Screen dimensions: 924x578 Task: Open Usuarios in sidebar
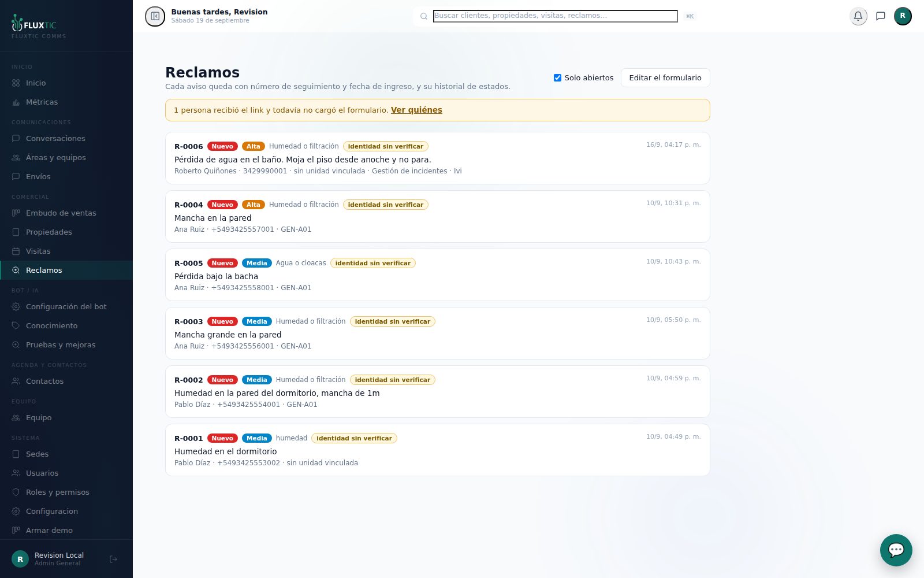pyautogui.click(x=66, y=473)
